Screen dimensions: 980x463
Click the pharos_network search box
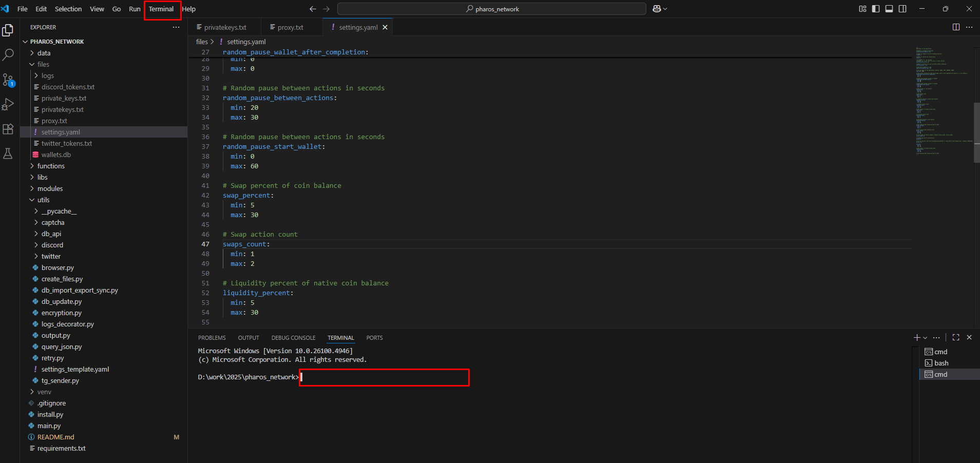point(491,9)
